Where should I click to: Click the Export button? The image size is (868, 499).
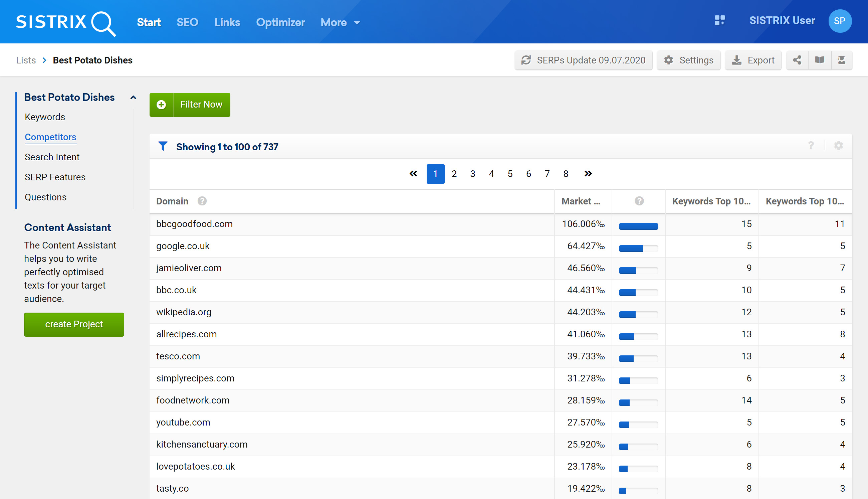pos(753,60)
